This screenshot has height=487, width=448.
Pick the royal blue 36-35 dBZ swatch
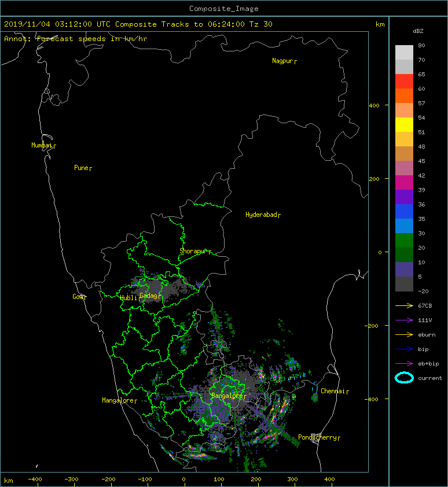pyautogui.click(x=404, y=212)
